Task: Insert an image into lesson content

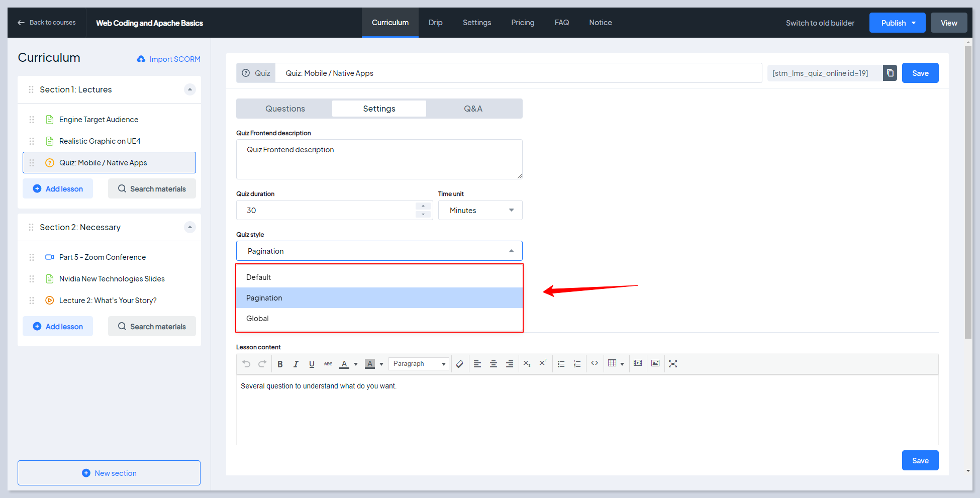Action: pyautogui.click(x=655, y=363)
